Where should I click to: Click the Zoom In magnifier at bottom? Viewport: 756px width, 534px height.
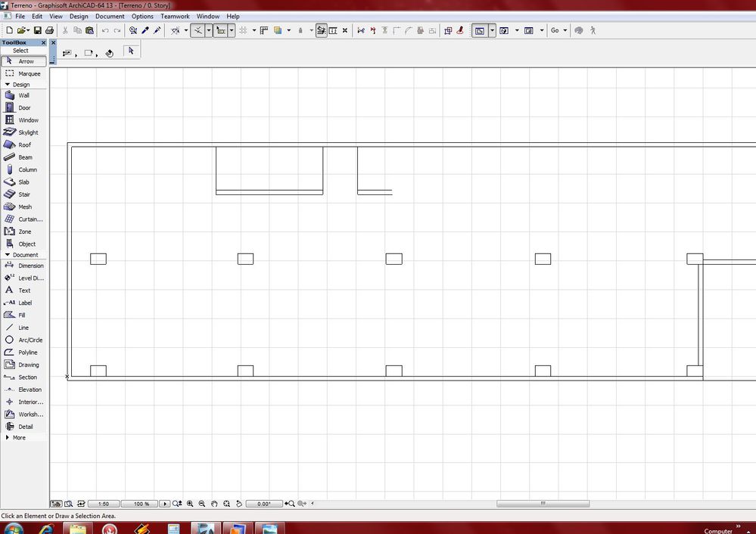(x=190, y=504)
